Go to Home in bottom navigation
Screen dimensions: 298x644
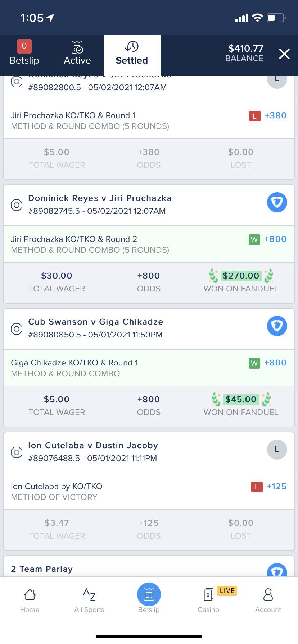[30, 601]
